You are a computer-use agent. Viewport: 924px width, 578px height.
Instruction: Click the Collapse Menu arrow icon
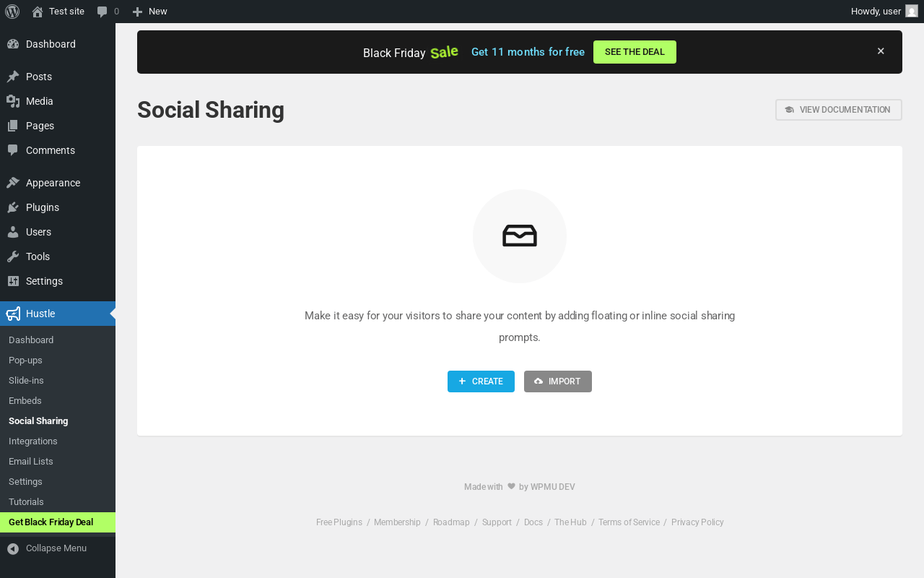[13, 549]
